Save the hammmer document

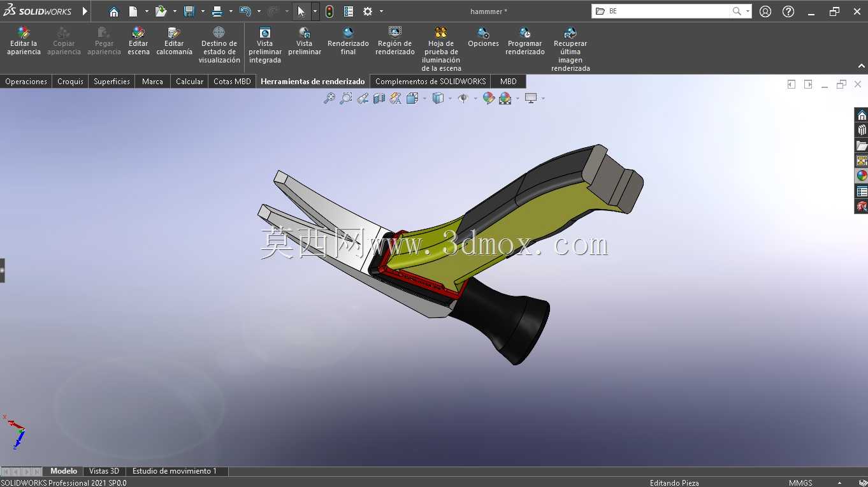pos(189,11)
